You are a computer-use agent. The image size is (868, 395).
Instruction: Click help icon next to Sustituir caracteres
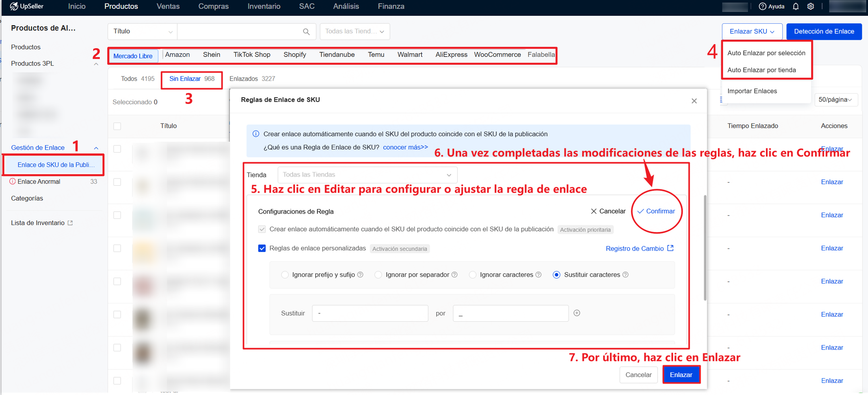625,274
